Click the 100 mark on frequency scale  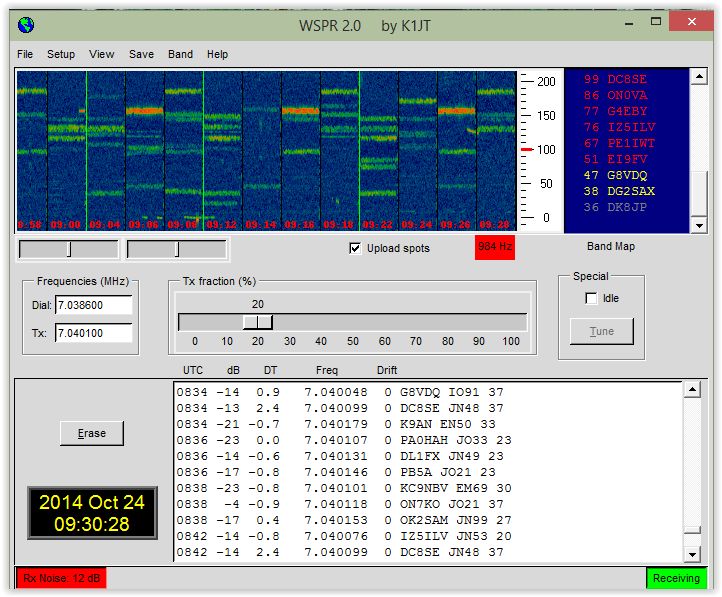tap(546, 150)
